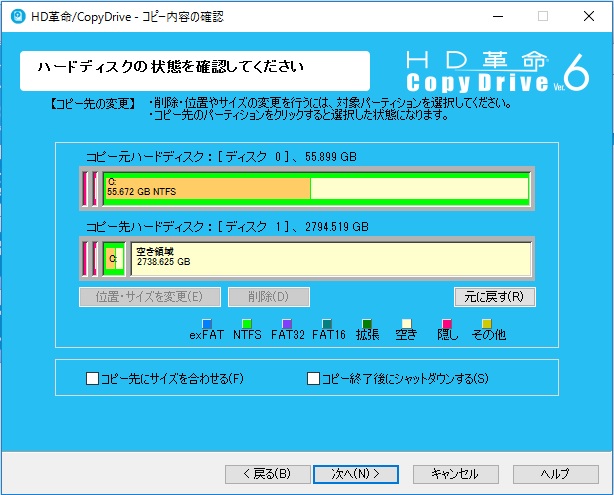Viewport: 614px width, 495px height.
Task: Click the コピー先ハードディスク disk 1 label
Action: [x=227, y=227]
